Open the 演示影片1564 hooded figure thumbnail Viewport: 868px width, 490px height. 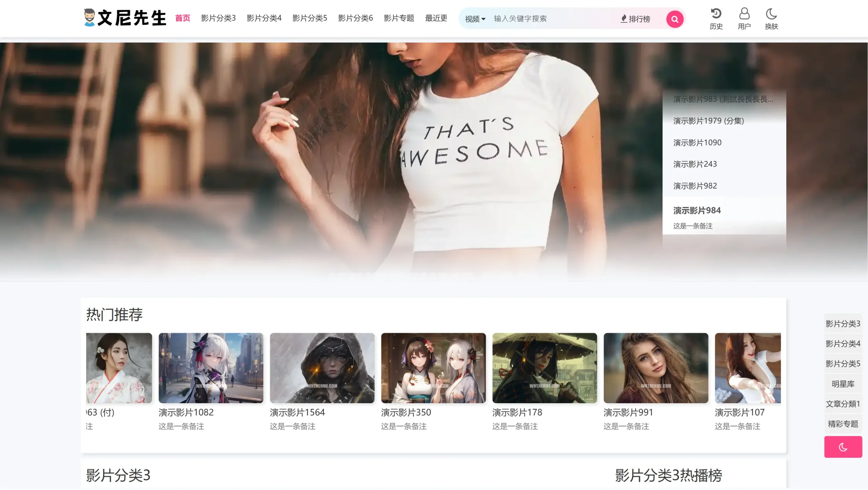click(x=322, y=368)
